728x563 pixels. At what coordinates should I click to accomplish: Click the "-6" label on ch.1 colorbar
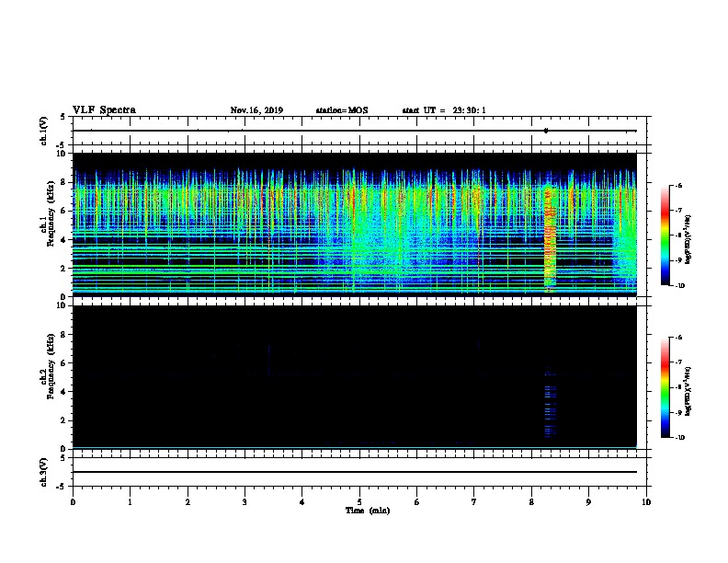678,185
